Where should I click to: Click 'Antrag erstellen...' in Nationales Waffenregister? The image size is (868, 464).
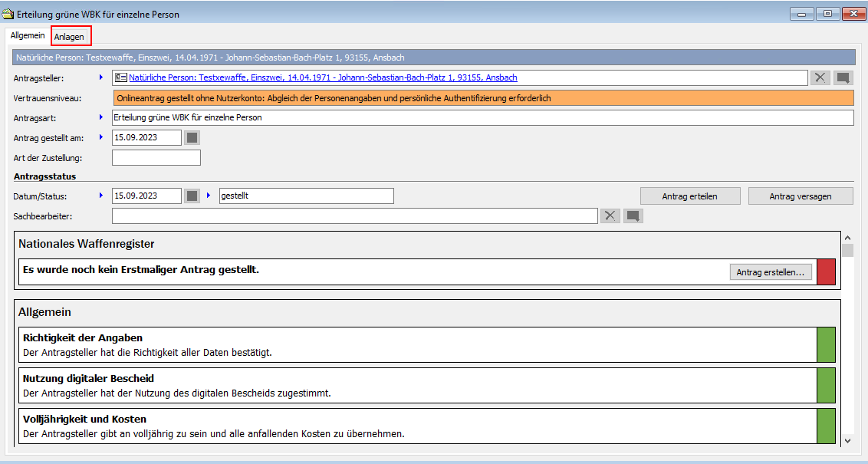pyautogui.click(x=771, y=272)
